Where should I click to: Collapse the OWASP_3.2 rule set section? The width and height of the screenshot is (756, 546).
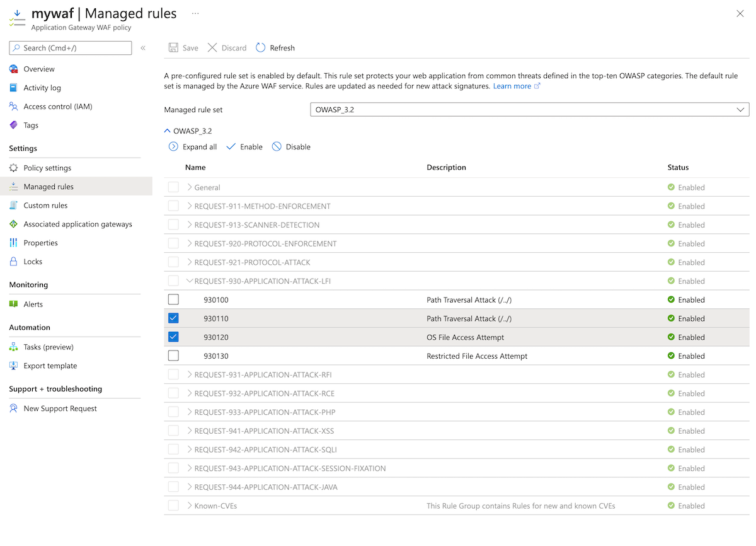click(167, 131)
